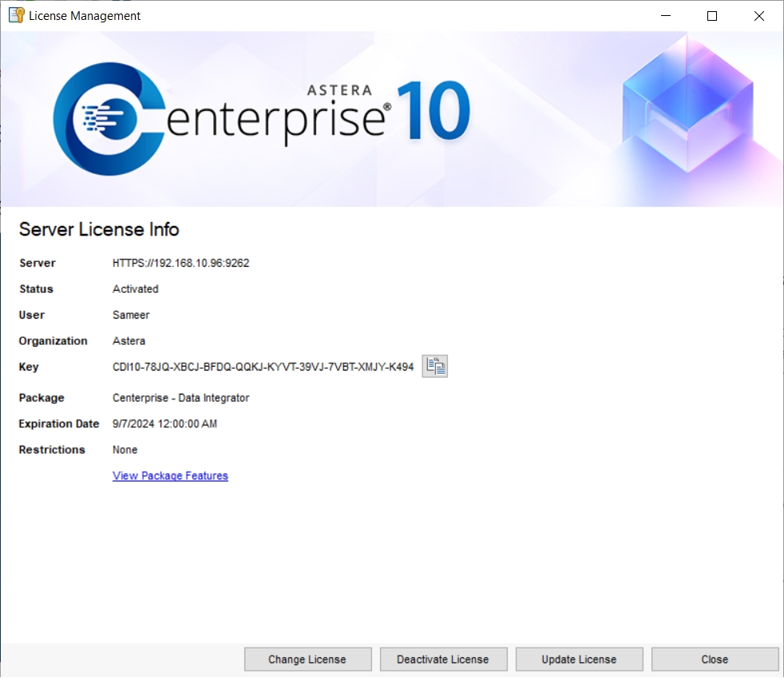Click the Close button at the bottom
784x678 pixels.
coord(715,659)
